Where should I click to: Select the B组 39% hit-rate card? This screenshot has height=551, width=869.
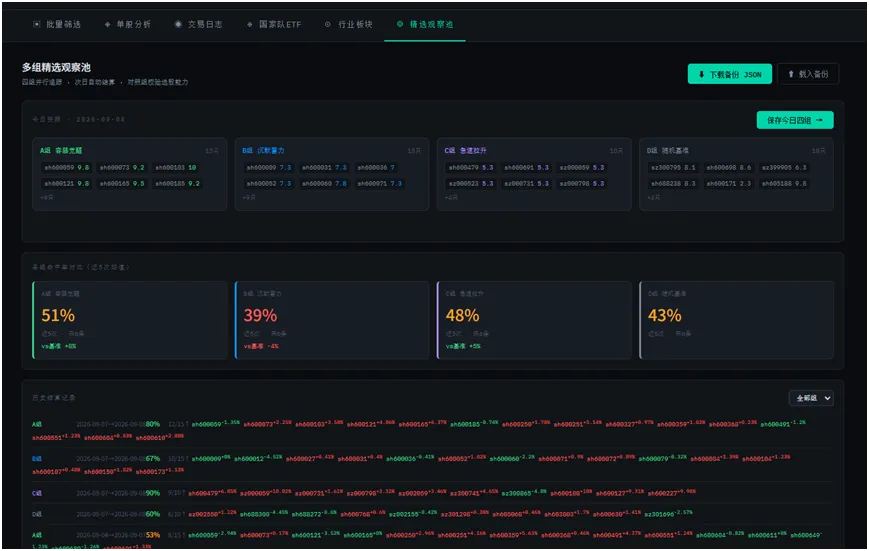pyautogui.click(x=332, y=320)
